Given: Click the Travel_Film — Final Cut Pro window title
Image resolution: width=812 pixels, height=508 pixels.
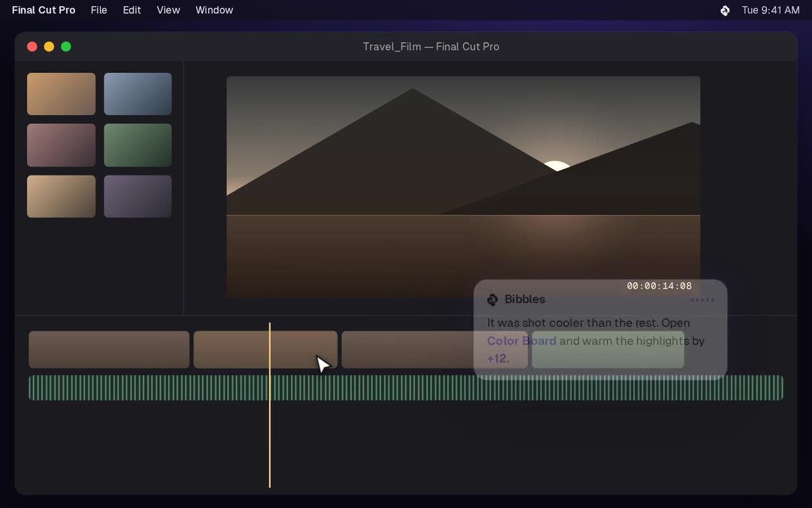Looking at the screenshot, I should 431,46.
